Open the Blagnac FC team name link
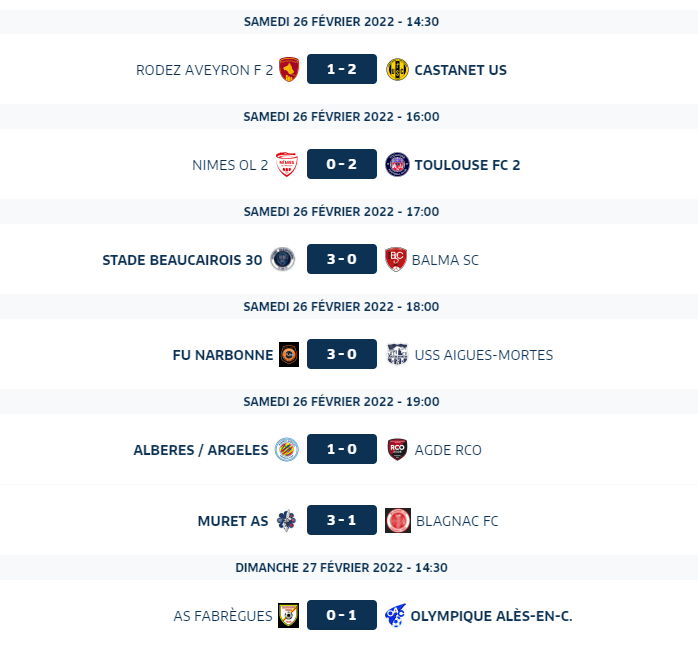Viewport: 698px width, 649px height. click(457, 521)
